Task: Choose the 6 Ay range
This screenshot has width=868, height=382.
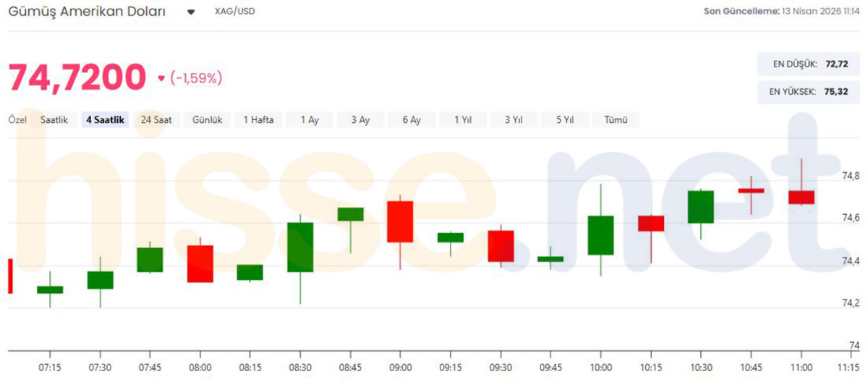Action: [412, 120]
